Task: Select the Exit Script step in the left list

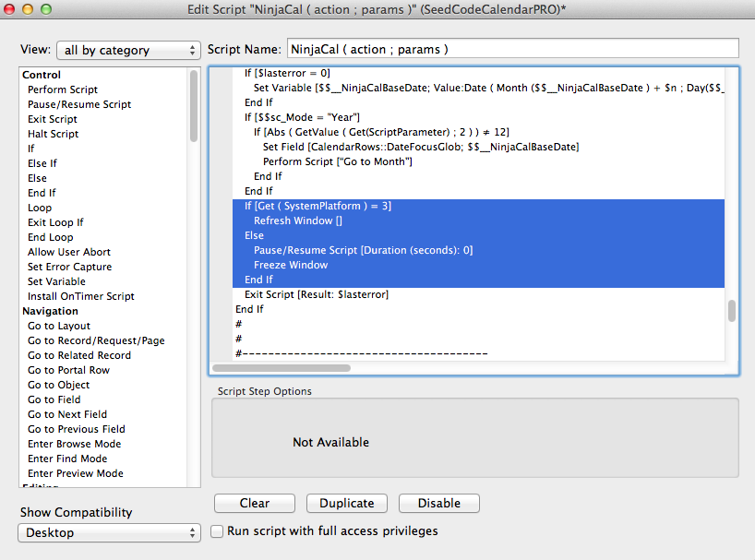Action: click(x=53, y=119)
